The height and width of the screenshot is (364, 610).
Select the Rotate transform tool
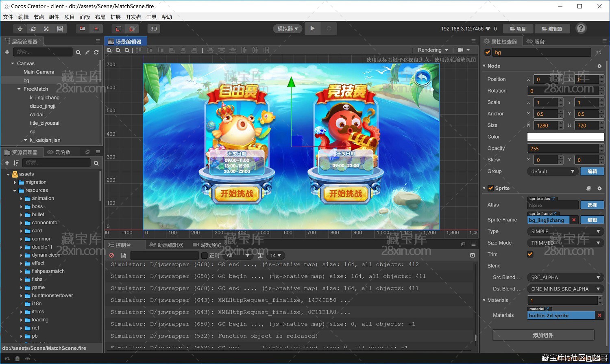[x=33, y=29]
